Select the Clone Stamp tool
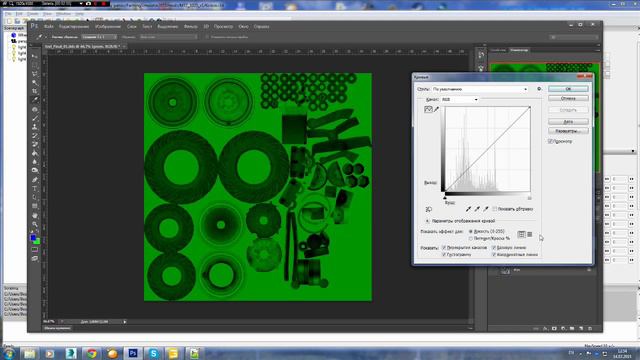The width and height of the screenshot is (640, 360). pyautogui.click(x=35, y=127)
